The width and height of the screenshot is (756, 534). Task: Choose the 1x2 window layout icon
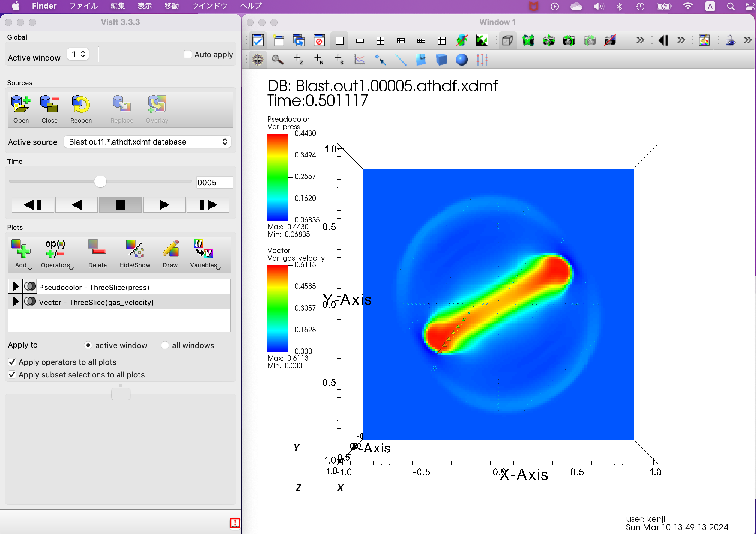click(x=360, y=41)
